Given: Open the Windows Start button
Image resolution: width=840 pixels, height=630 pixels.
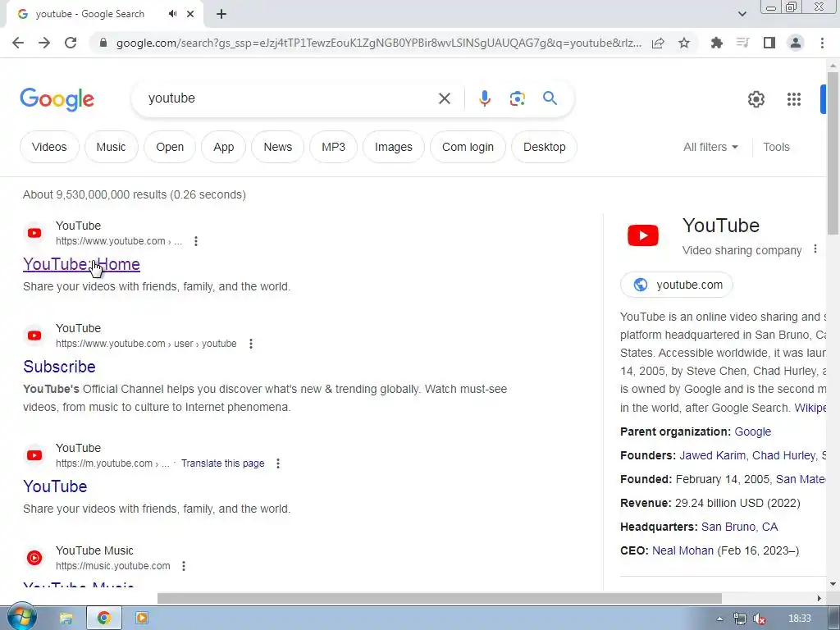Looking at the screenshot, I should click(x=21, y=618).
